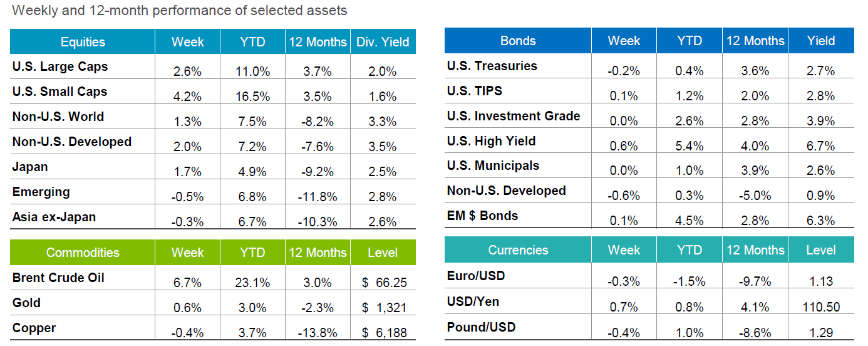Click the Bonds table header

pyautogui.click(x=518, y=41)
